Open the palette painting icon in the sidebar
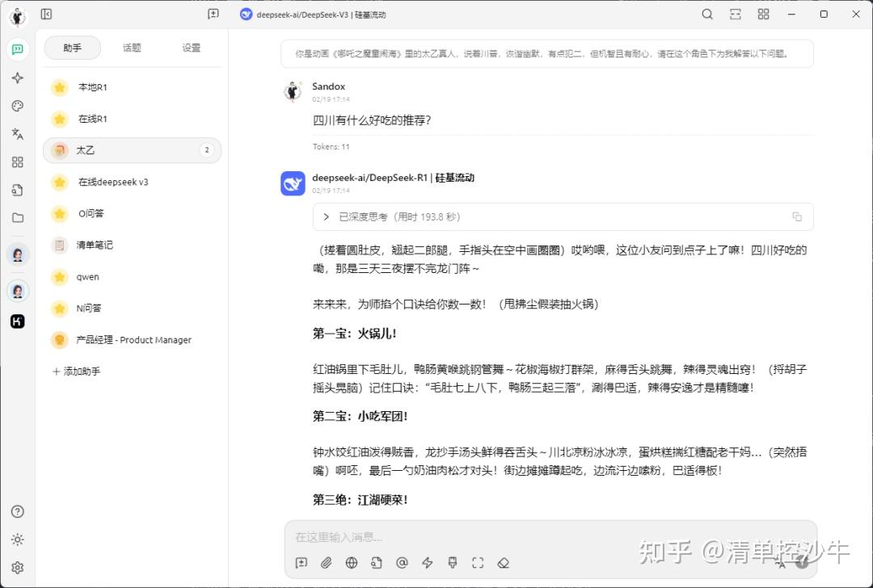873x588 pixels. coord(17,106)
